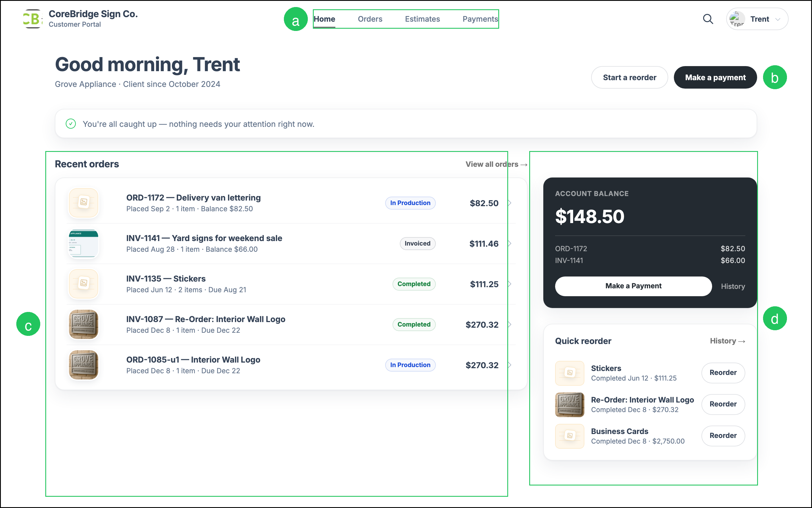Click the green caught-up checkmark icon
Screen dimensions: 812x508
[71, 124]
